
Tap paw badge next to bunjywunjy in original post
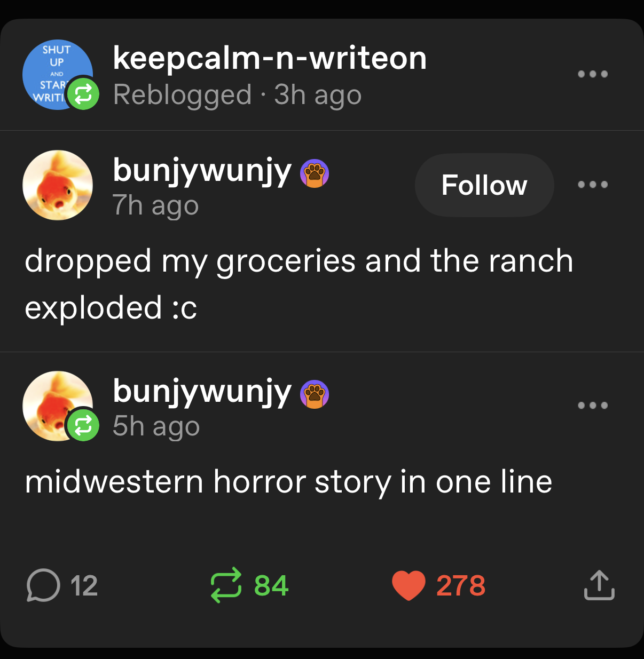315,173
